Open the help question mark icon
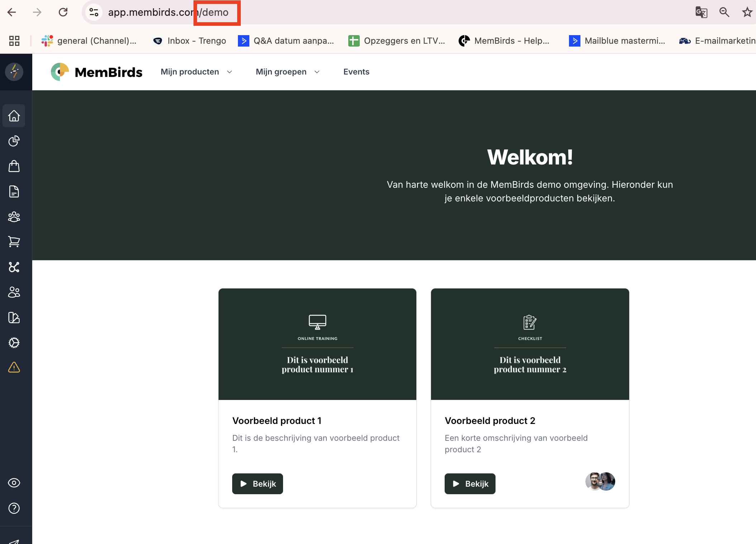 (x=14, y=508)
